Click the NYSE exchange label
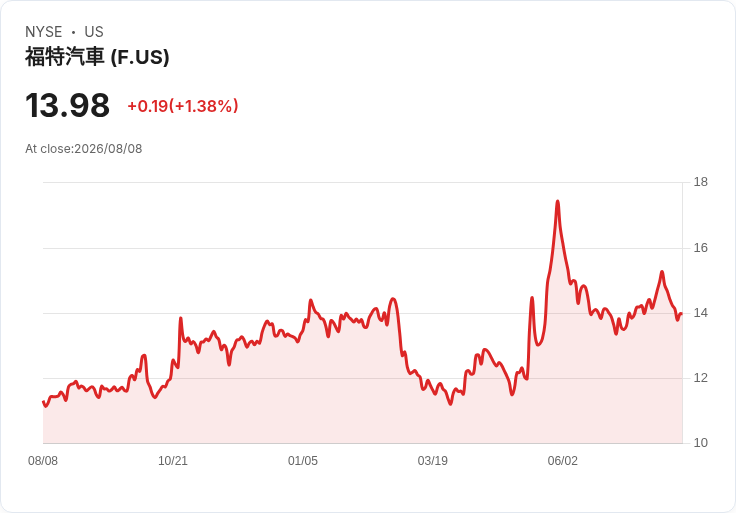Image resolution: width=736 pixels, height=513 pixels. 44,32
